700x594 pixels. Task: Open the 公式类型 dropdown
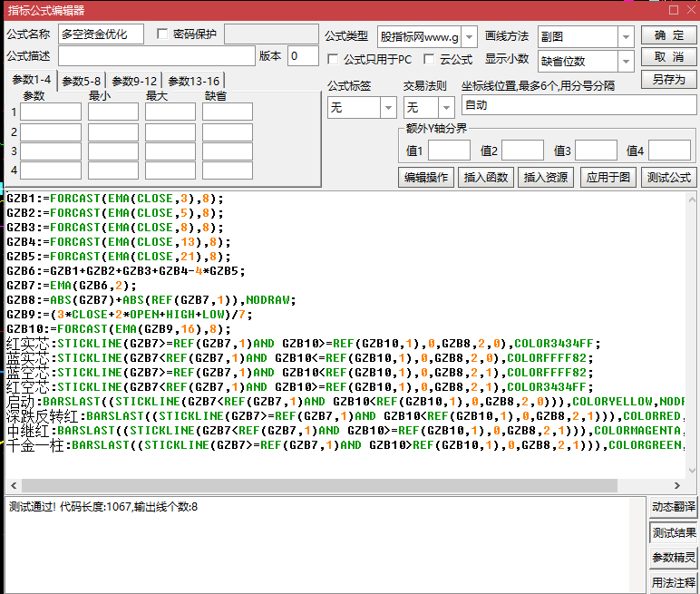(469, 36)
